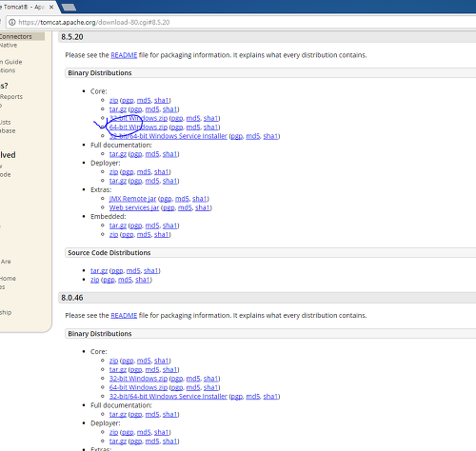Open README link under 8.0.46
The width and height of the screenshot is (476, 451).
pyautogui.click(x=124, y=316)
